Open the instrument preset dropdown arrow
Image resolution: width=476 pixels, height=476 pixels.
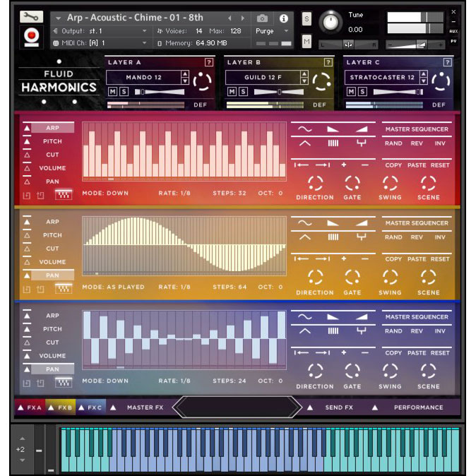click(x=59, y=18)
